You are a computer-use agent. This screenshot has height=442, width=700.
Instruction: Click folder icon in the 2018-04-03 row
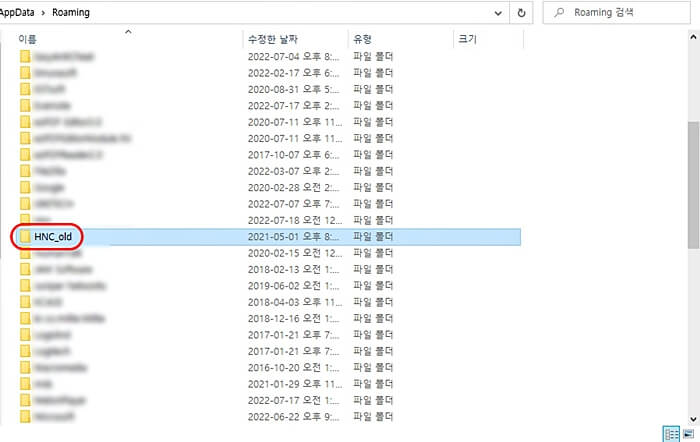[x=25, y=302]
